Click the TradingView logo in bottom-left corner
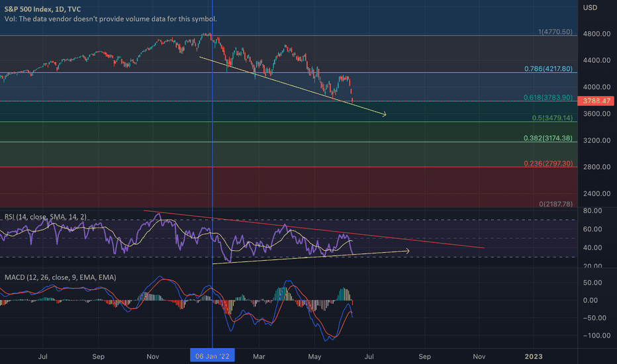 coord(13,338)
